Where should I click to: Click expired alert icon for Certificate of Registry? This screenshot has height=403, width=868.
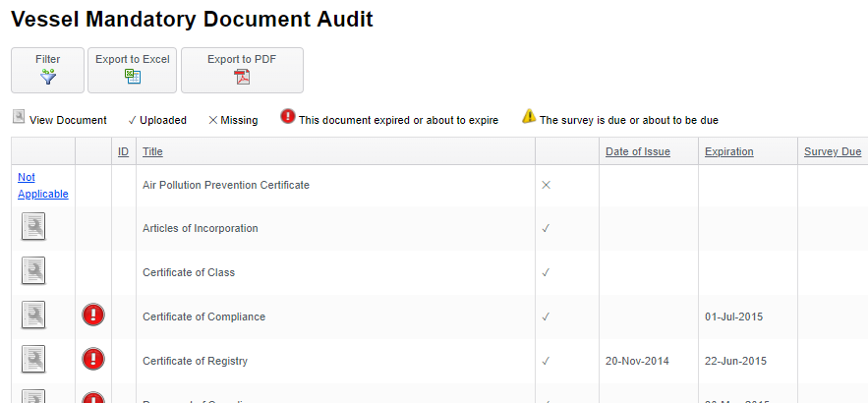93,360
